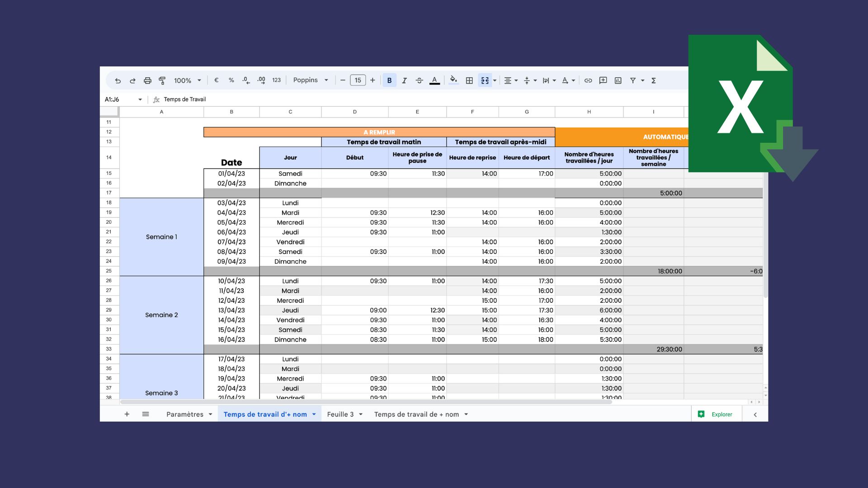Viewport: 868px width, 488px height.
Task: Decrease decimal places
Action: [245, 80]
